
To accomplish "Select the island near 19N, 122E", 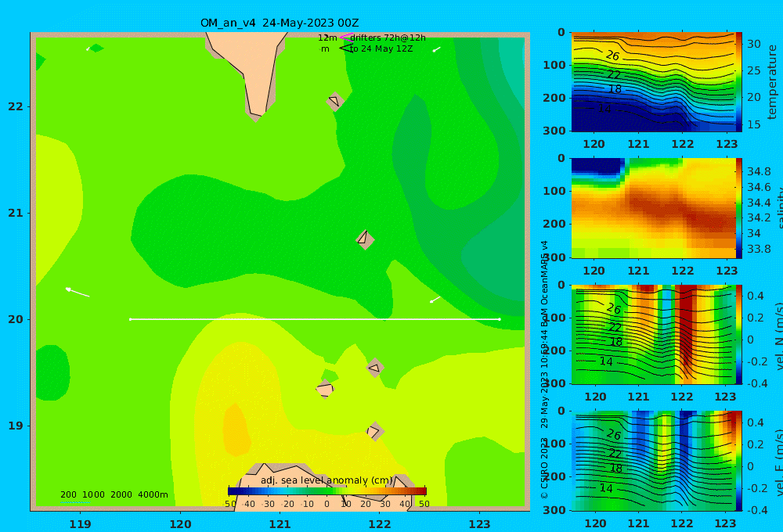I will pyautogui.click(x=374, y=431).
